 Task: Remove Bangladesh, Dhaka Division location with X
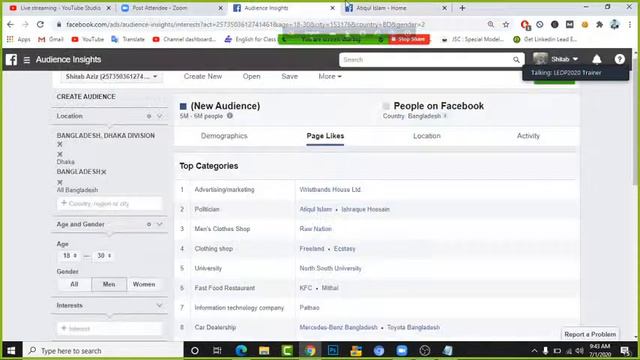tap(60, 144)
